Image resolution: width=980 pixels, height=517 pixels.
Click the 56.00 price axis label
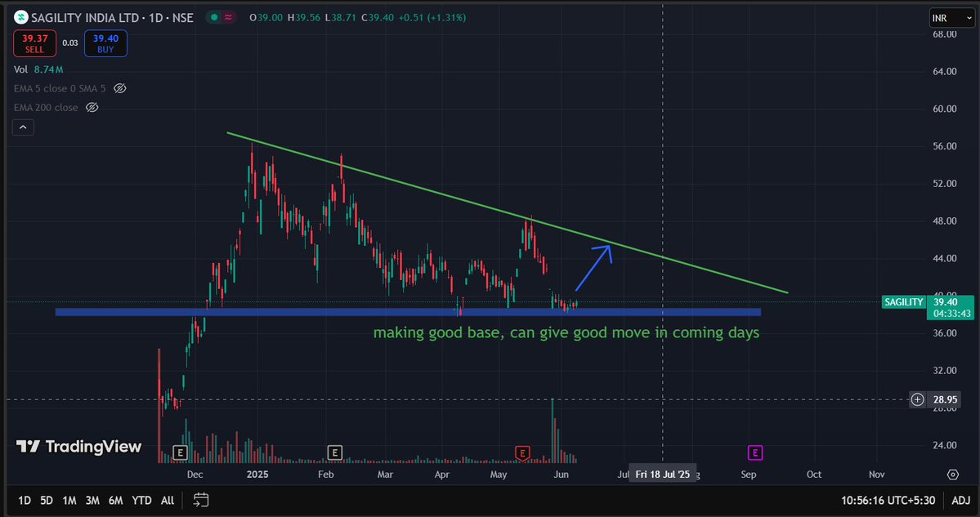click(x=942, y=146)
